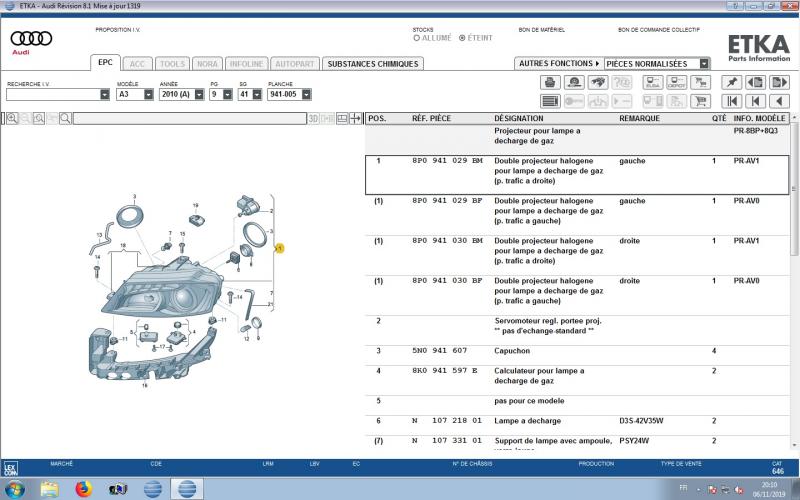
Task: Click the single-bar back arrow icon
Action: pos(756,101)
